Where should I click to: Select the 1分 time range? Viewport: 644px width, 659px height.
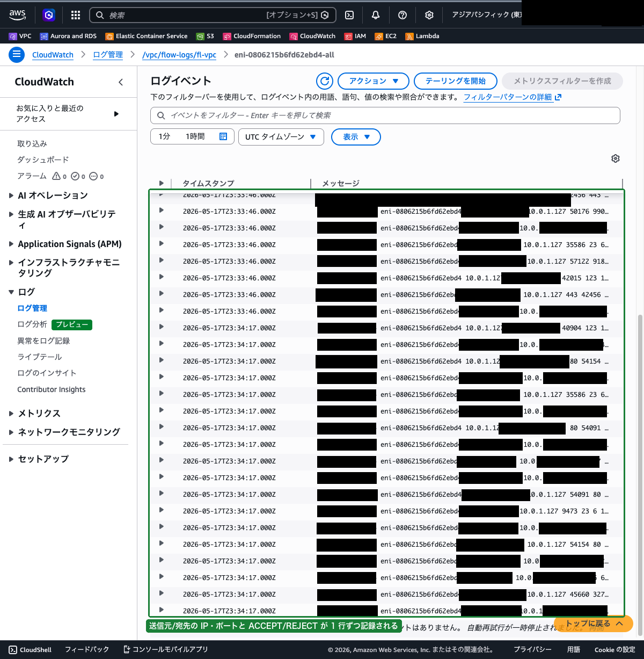click(164, 136)
